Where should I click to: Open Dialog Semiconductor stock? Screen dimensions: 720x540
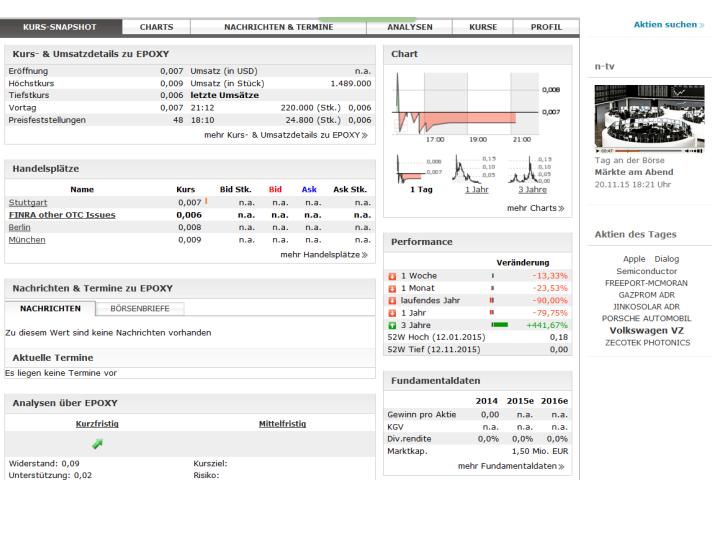(647, 265)
